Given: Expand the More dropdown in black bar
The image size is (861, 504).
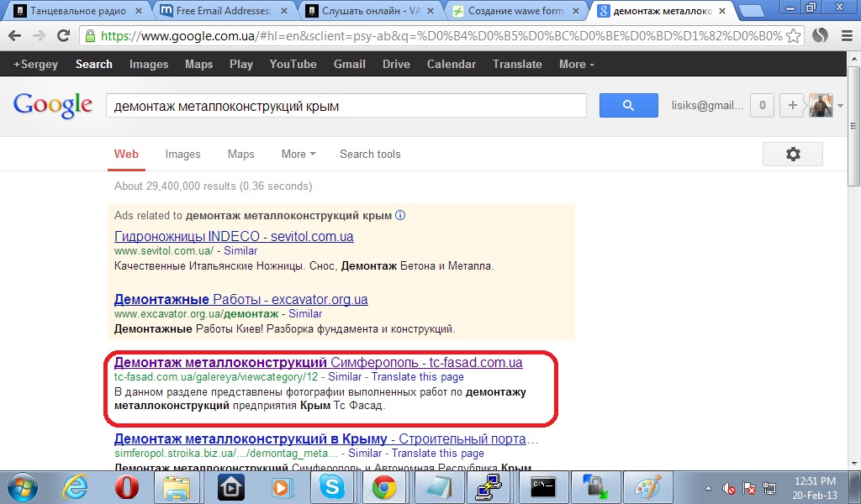Looking at the screenshot, I should tap(577, 64).
